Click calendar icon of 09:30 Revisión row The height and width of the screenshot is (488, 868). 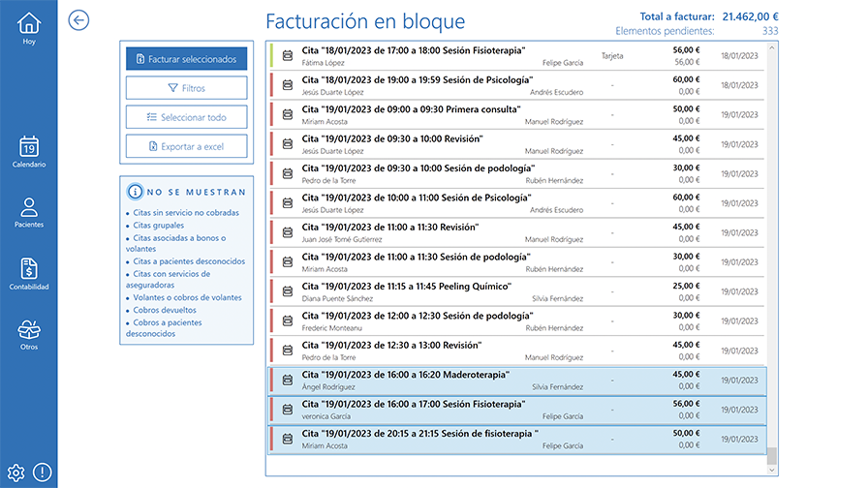pos(288,144)
